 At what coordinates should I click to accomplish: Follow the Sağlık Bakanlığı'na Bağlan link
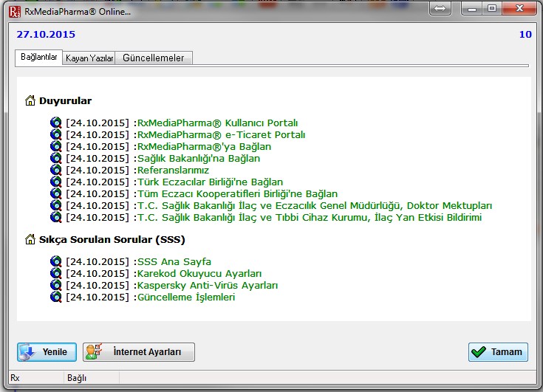198,159
